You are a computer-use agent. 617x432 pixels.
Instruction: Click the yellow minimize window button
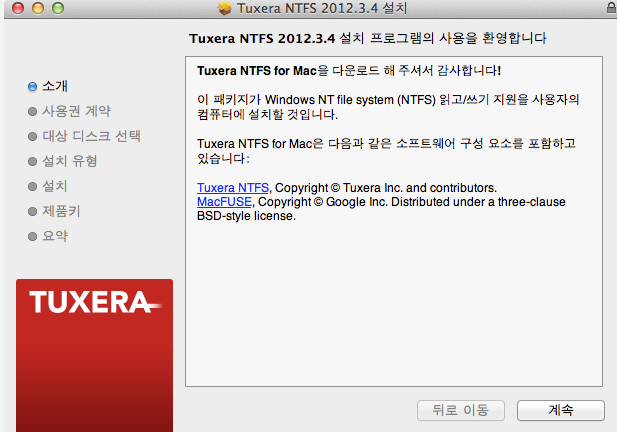(x=38, y=8)
